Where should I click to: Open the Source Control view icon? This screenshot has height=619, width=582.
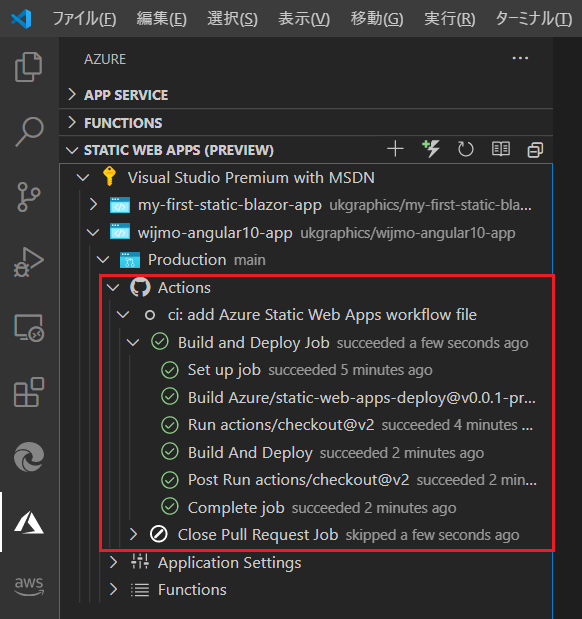[28, 197]
